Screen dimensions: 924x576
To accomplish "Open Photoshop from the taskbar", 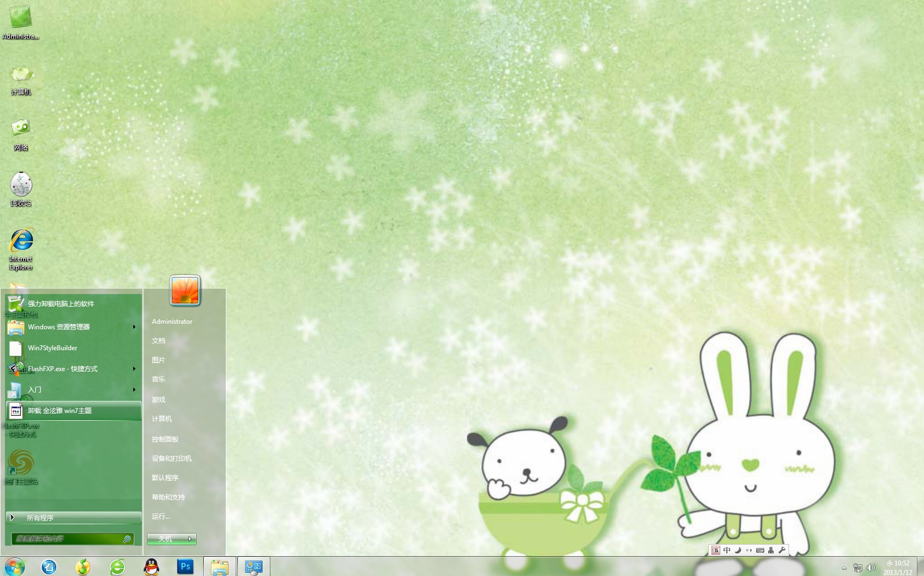I will tap(185, 566).
